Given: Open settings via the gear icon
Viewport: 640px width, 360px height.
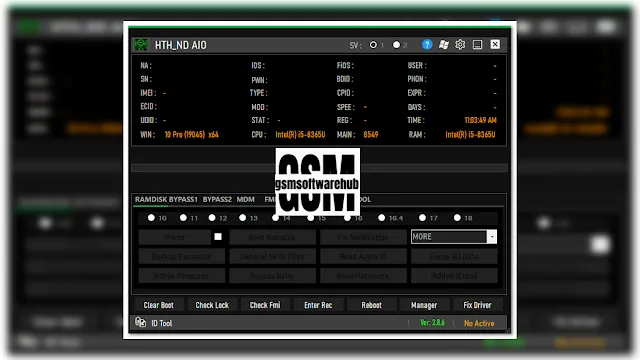Looking at the screenshot, I should (460, 44).
